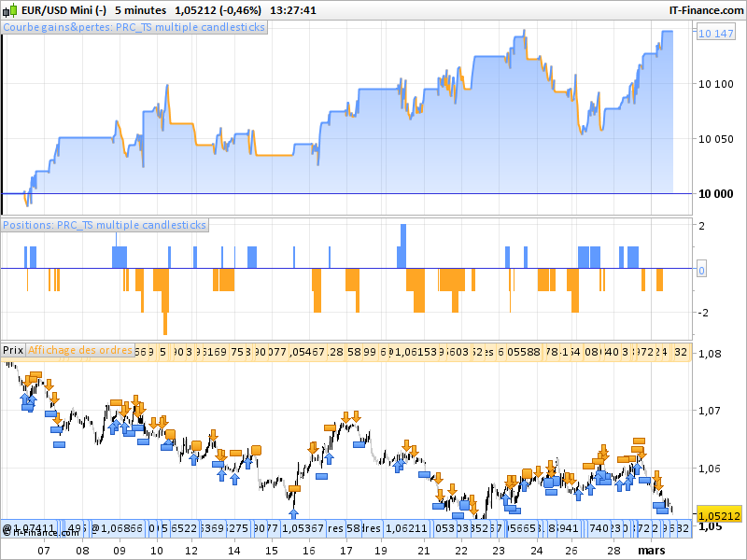The width and height of the screenshot is (747, 560).
Task: Click the large blue up arrow below the 15th
Action: 293,513
